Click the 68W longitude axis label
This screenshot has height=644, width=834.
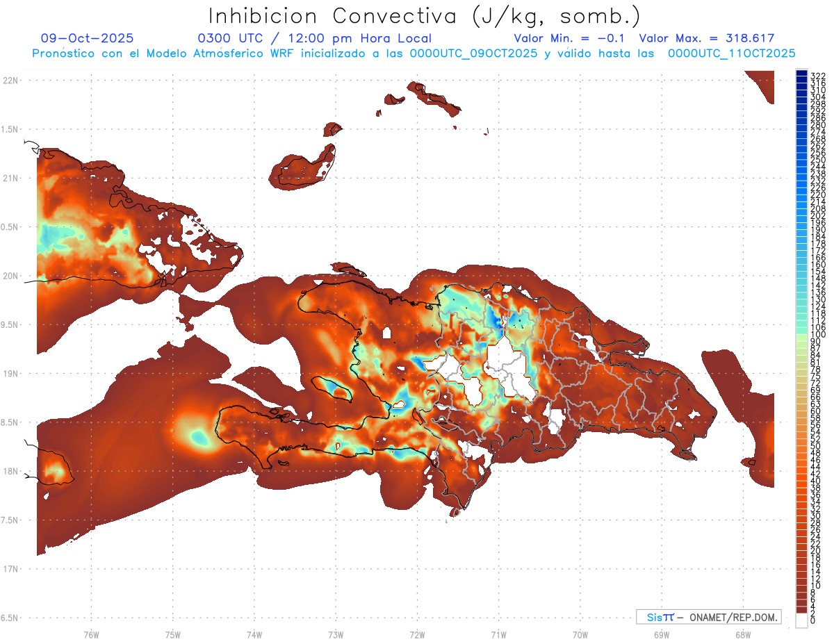[x=743, y=634]
